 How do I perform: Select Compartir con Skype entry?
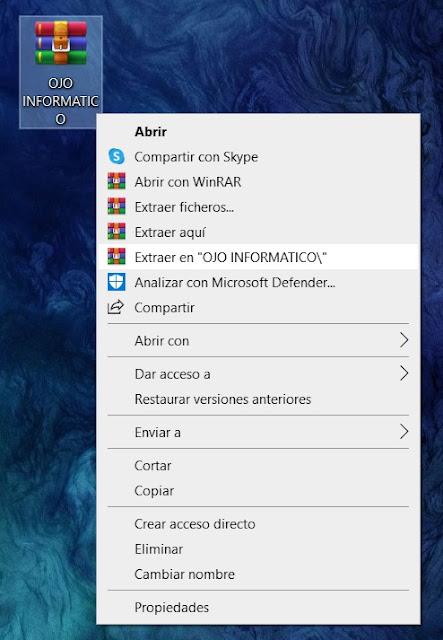(258, 157)
